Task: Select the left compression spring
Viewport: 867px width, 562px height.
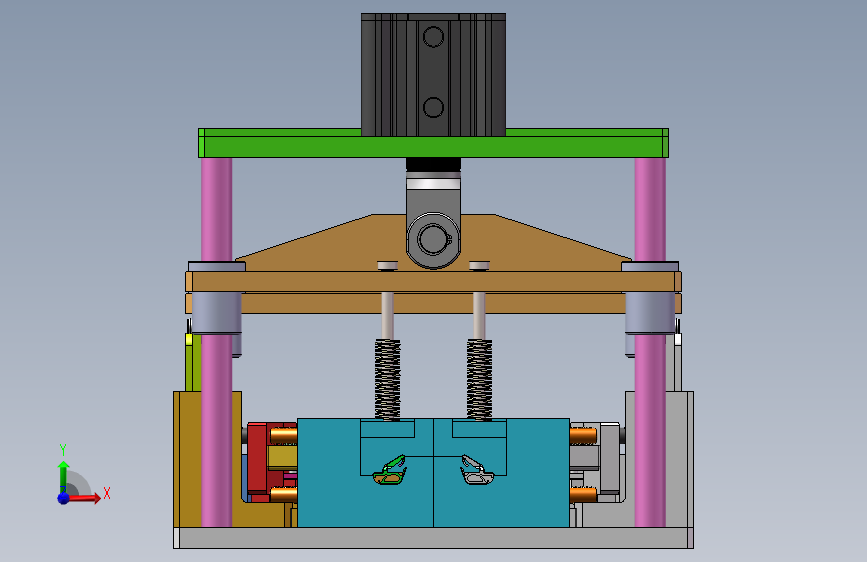Action: (x=388, y=379)
